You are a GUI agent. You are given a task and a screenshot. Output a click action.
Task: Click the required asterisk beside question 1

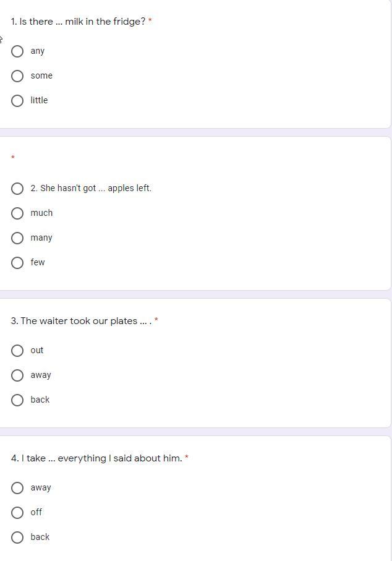coord(150,22)
